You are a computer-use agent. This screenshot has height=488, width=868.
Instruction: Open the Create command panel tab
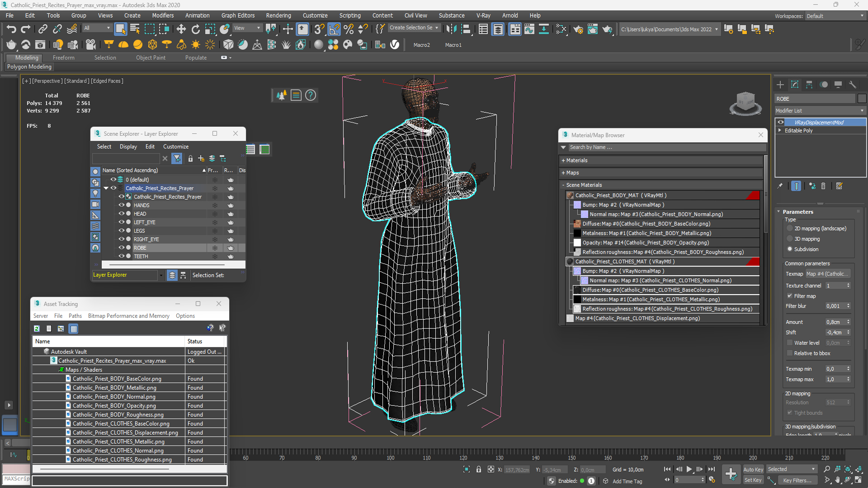780,84
